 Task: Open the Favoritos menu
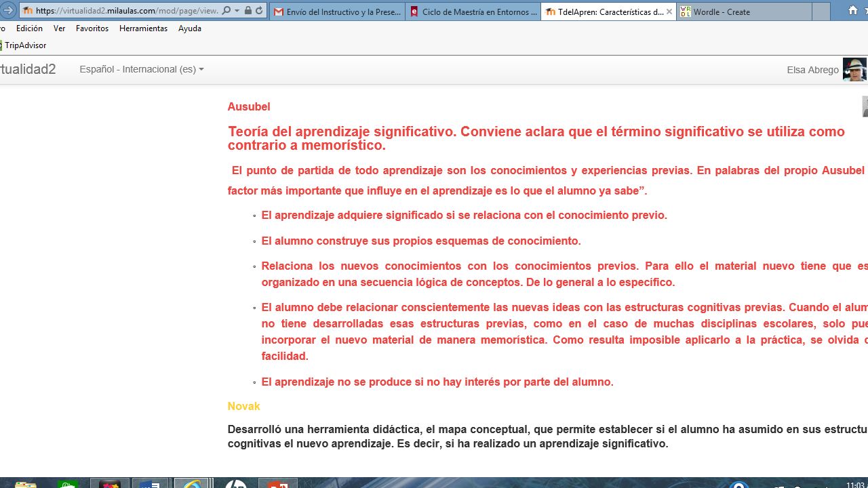[92, 28]
